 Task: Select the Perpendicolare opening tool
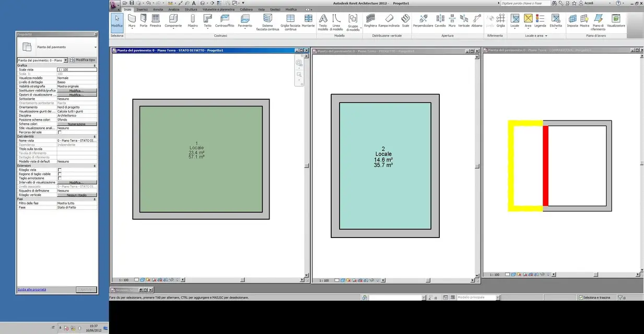[x=423, y=21]
